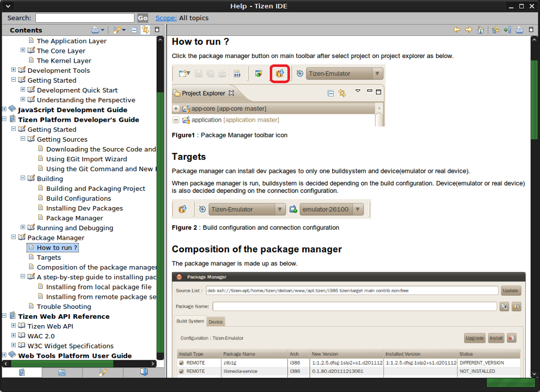Expand the Running and Debugging node
The image size is (540, 392).
[23, 228]
